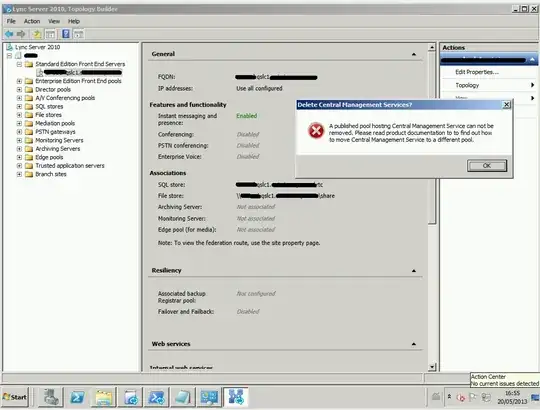Click the Up one level folder icon
Image resolution: width=540 pixels, height=410 pixels.
pos(37,34)
